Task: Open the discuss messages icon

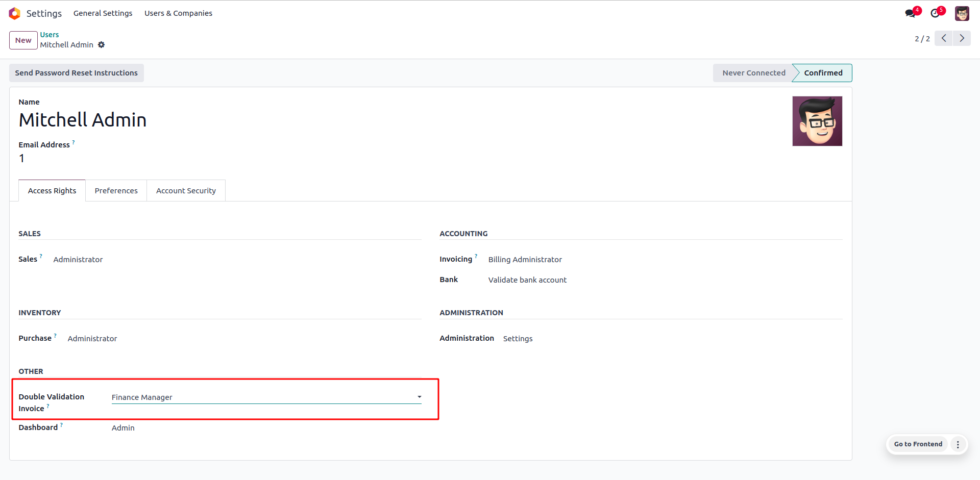Action: (x=910, y=13)
